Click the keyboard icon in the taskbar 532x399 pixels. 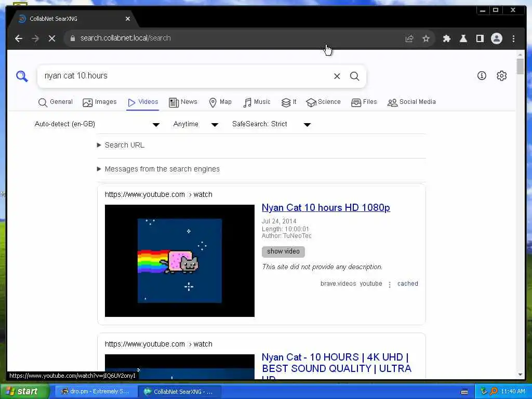(x=464, y=392)
